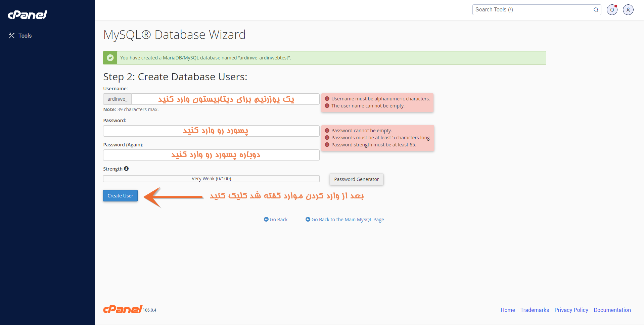Click the Create User button

point(120,196)
